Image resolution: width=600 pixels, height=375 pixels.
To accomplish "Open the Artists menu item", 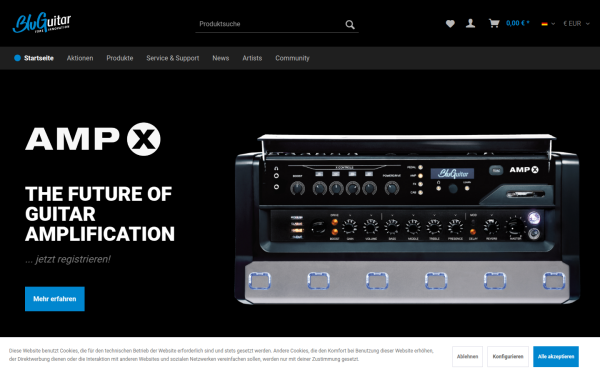I will 252,58.
